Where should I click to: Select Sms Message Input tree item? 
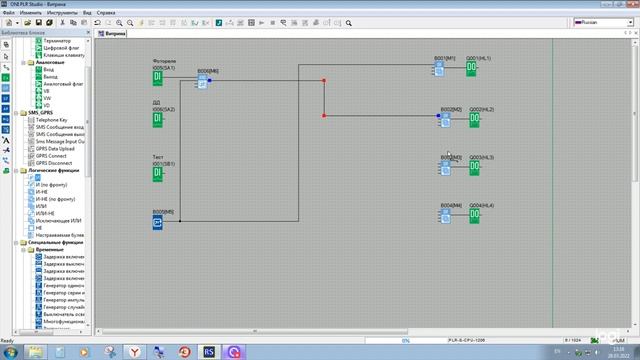(x=60, y=142)
